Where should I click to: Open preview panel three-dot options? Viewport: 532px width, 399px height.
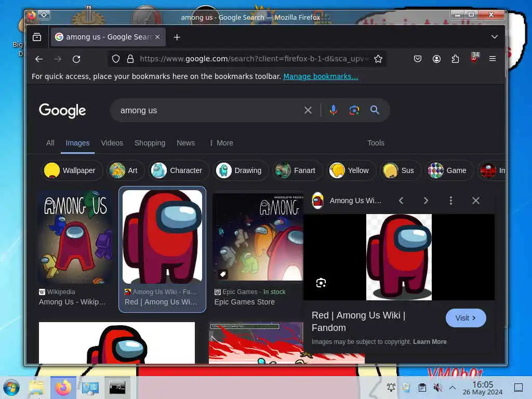(x=451, y=201)
